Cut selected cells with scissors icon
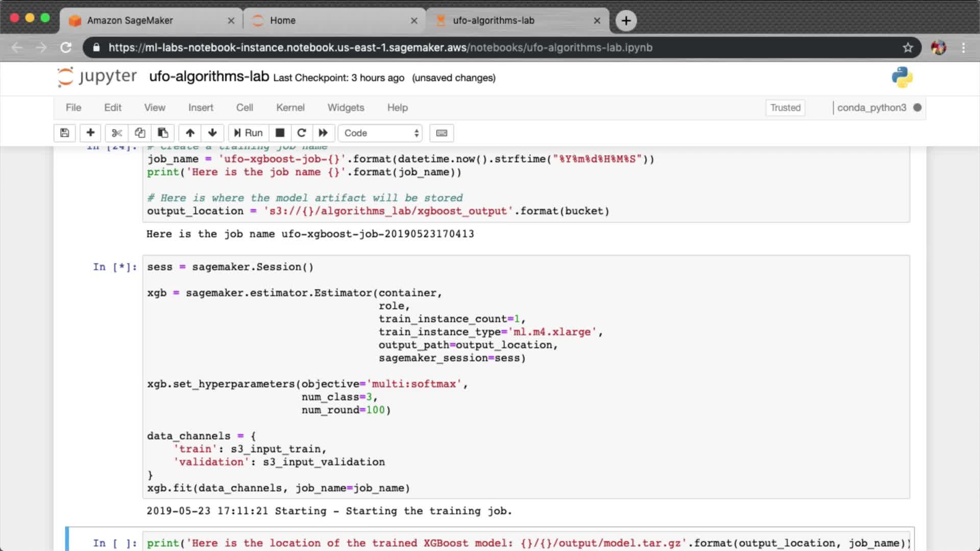The height and width of the screenshot is (551, 980). 117,133
